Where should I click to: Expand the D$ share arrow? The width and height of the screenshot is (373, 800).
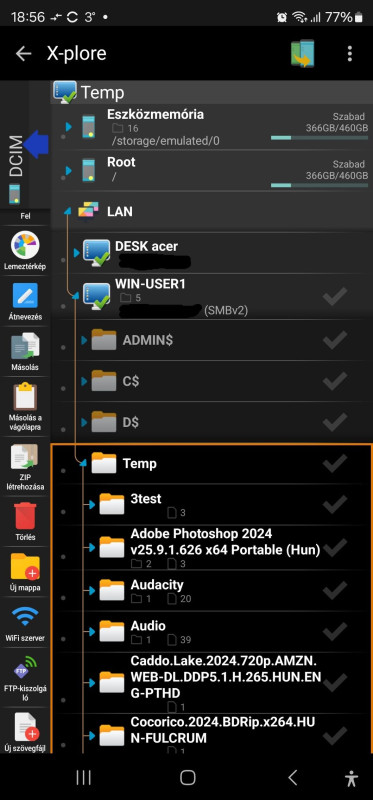(85, 422)
